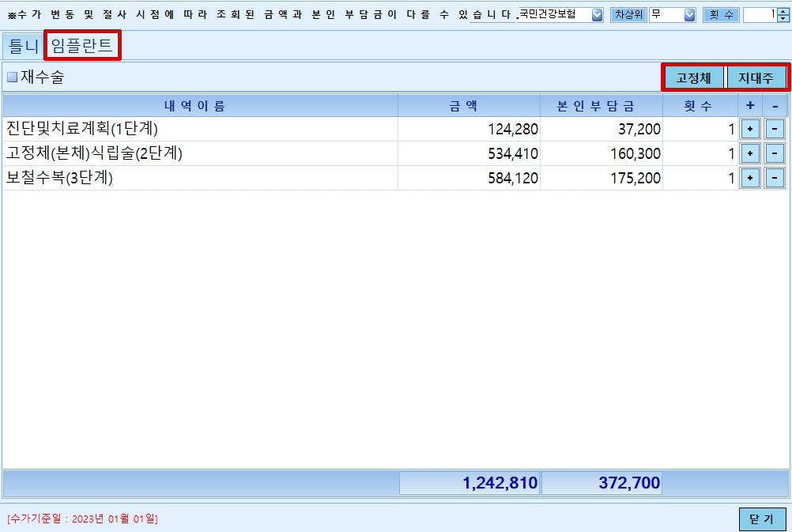Click the plus icon for 보철수복(3단계)
This screenshot has height=532, width=792.
pos(750,178)
